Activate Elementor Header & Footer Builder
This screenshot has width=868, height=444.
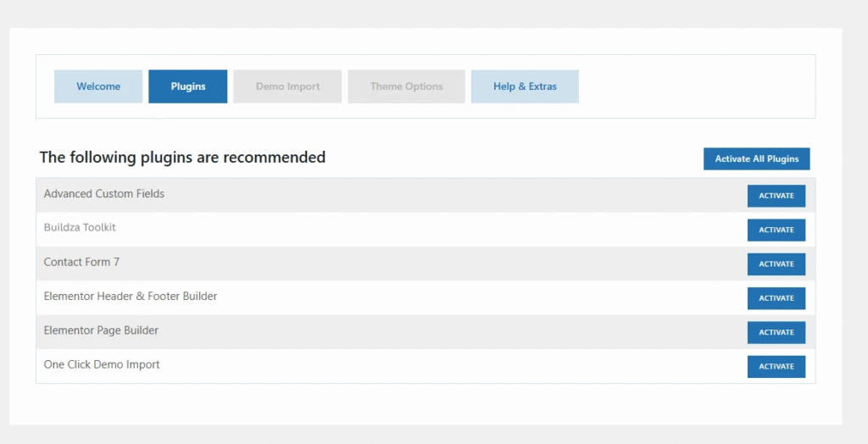point(776,298)
